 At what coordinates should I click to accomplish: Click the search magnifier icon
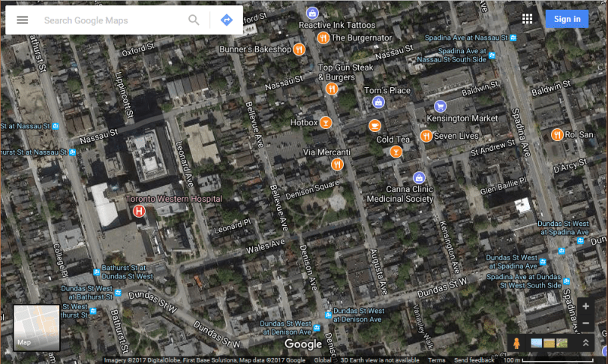coord(194,20)
